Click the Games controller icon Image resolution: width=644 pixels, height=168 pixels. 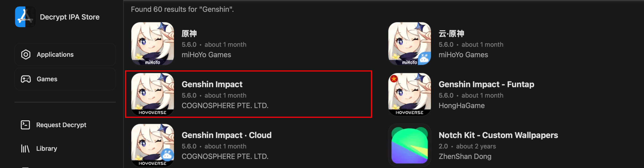click(26, 79)
